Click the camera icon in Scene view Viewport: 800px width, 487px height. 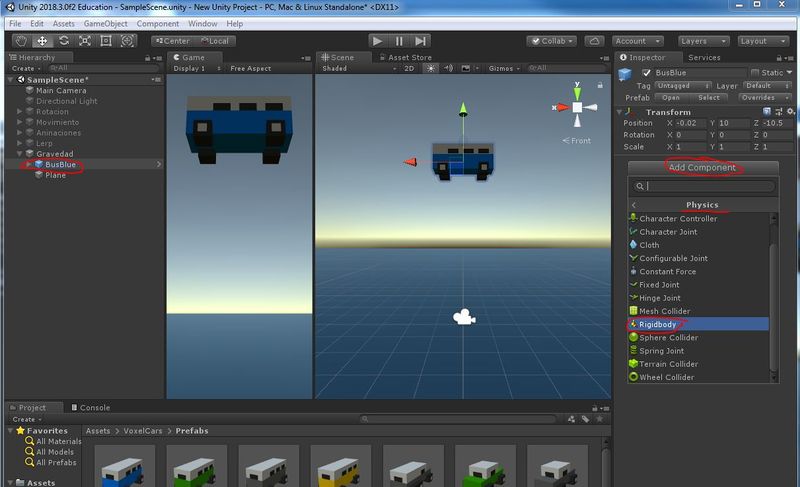point(464,317)
